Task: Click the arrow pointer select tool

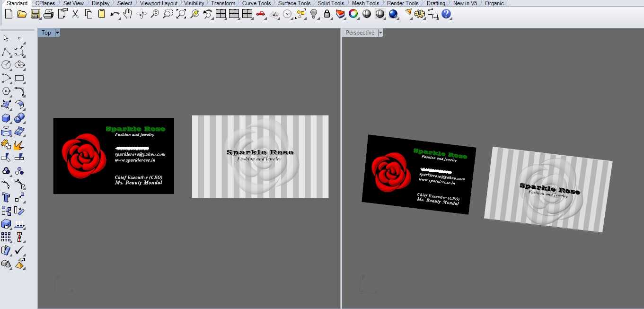Action: [x=6, y=38]
